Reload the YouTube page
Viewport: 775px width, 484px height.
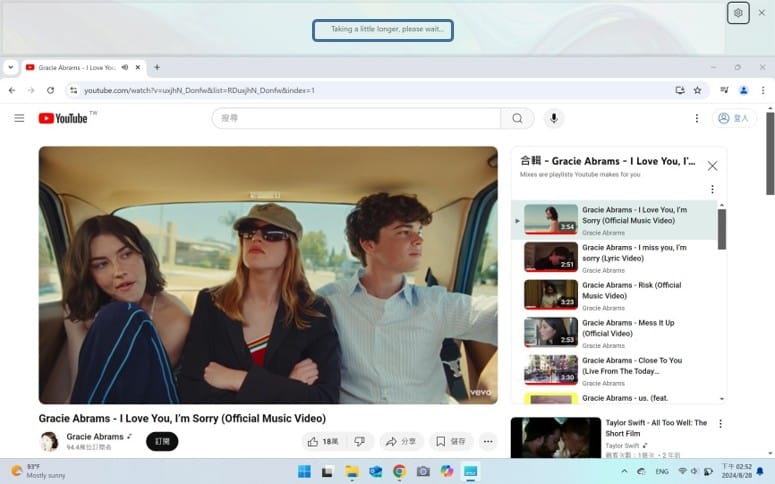click(50, 90)
